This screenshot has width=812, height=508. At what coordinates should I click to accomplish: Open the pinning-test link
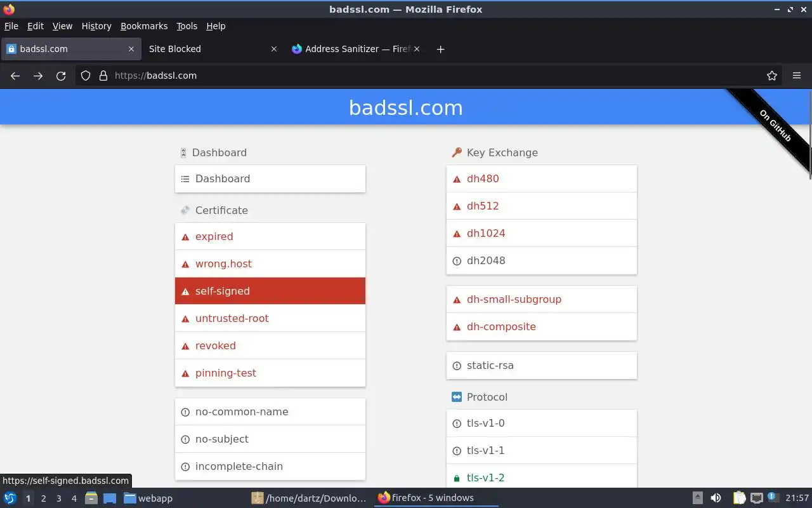coord(270,373)
